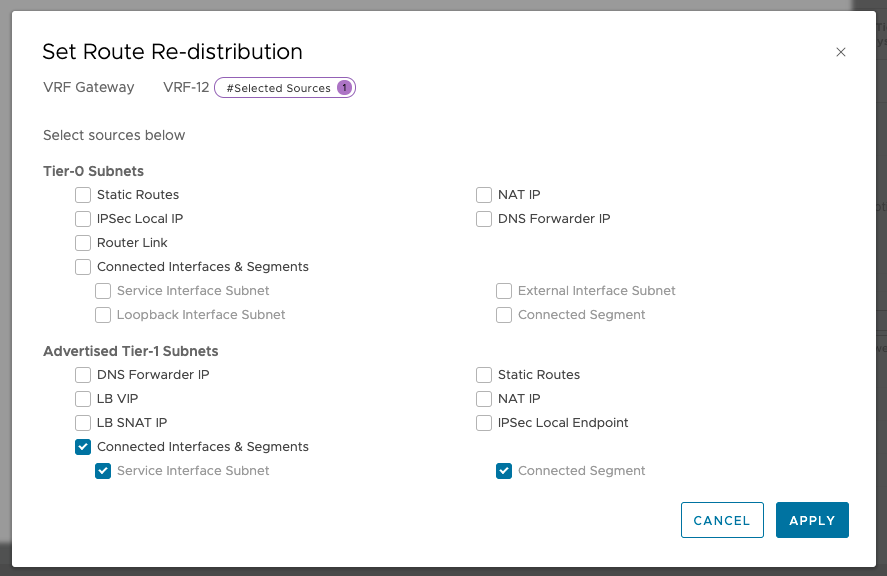Enable DNS Forwarder IP under Advertised Tier-1 Subnets
Image resolution: width=887 pixels, height=576 pixels.
point(83,375)
